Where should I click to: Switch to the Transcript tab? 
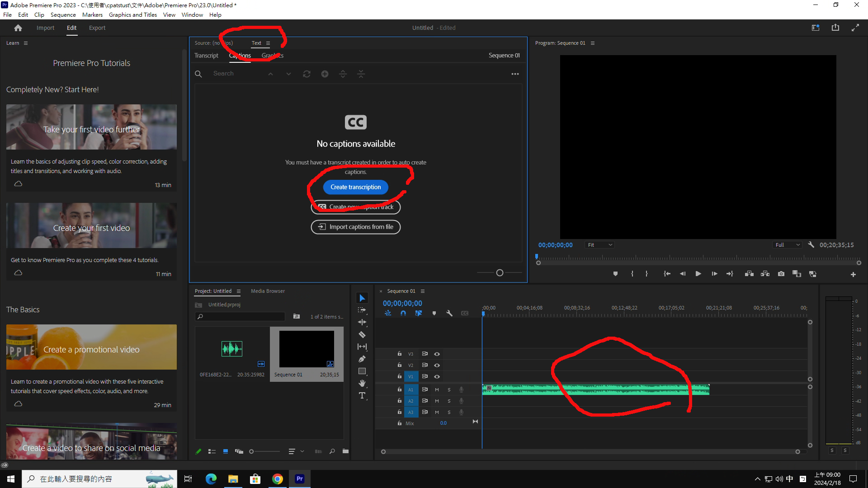pos(206,56)
